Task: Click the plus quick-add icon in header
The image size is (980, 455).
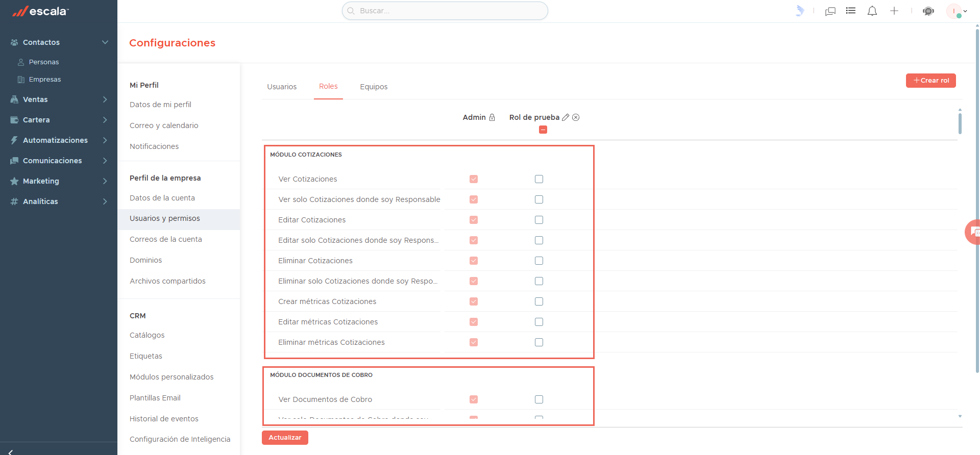Action: point(894,11)
